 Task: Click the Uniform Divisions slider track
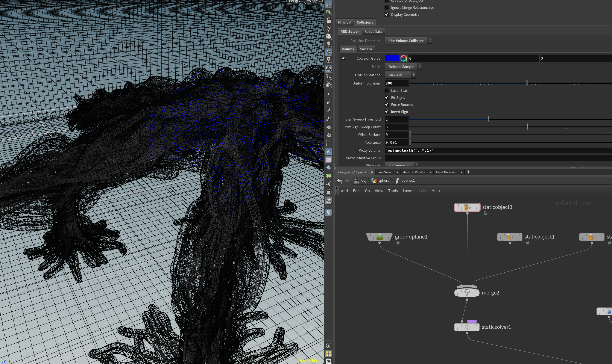pyautogui.click(x=511, y=83)
